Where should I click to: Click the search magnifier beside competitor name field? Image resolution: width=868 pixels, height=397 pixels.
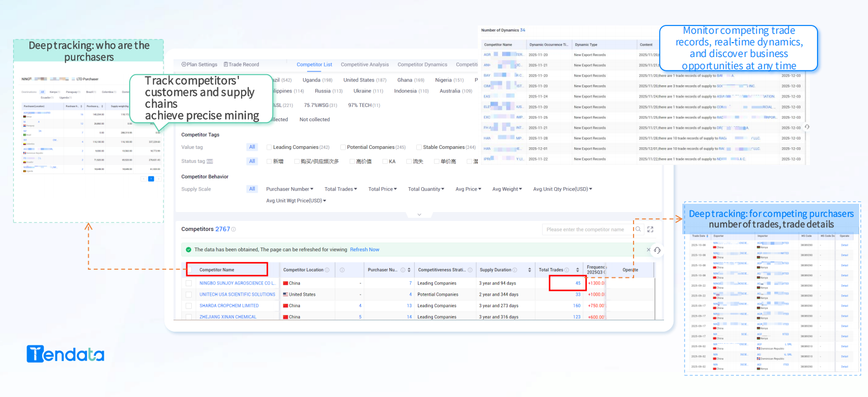(x=638, y=229)
